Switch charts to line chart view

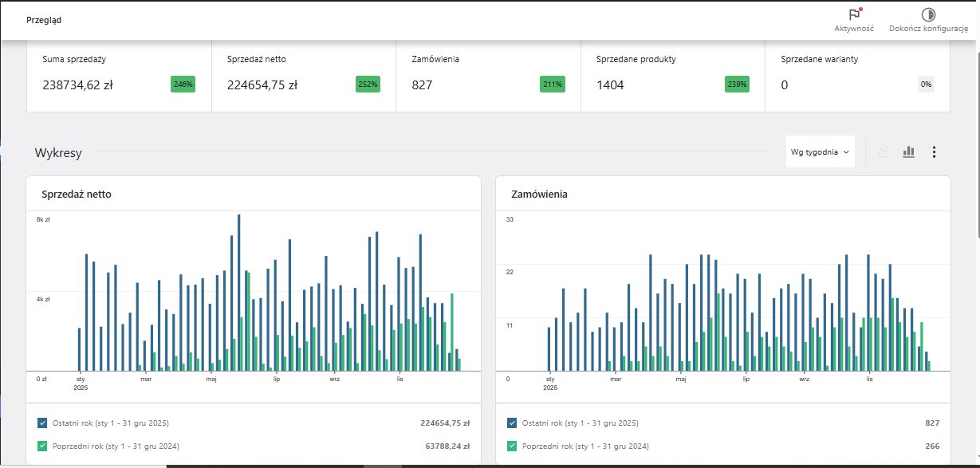(x=883, y=151)
